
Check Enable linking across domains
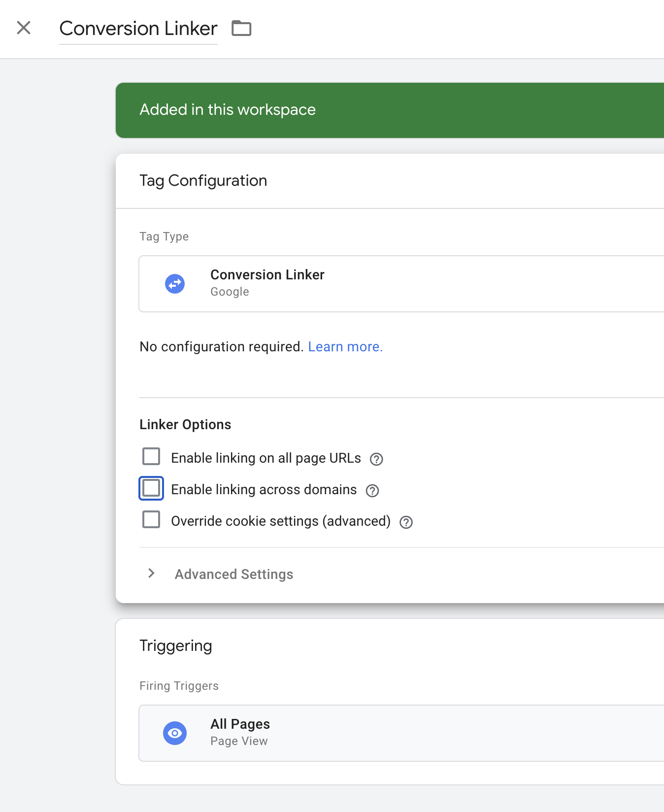pos(151,488)
